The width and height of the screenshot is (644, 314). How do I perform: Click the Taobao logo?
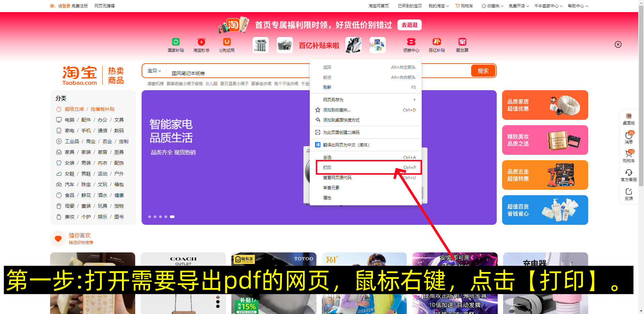[x=79, y=75]
